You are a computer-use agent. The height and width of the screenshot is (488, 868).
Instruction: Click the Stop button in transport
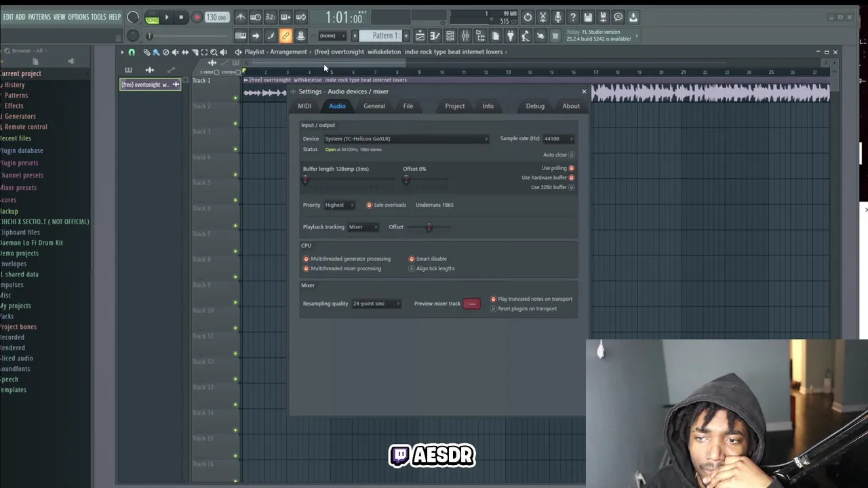(181, 17)
